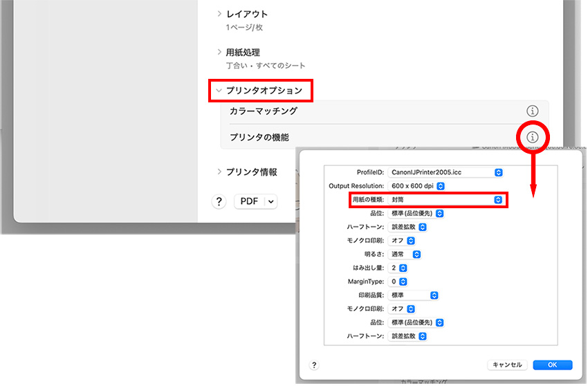This screenshot has height=386, width=588.
Task: Open the 印刷品質 dropdown
Action: [x=414, y=295]
